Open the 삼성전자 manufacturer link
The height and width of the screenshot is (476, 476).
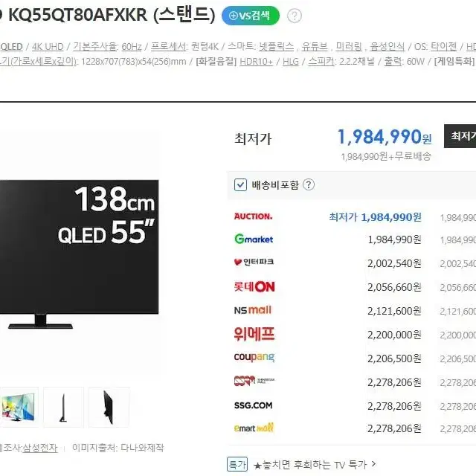[x=40, y=448]
